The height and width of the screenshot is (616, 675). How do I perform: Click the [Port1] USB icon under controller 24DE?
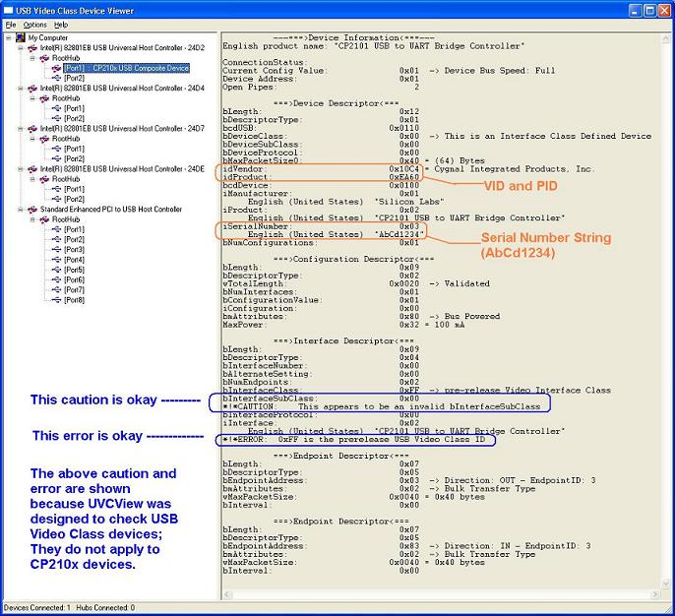click(56, 189)
